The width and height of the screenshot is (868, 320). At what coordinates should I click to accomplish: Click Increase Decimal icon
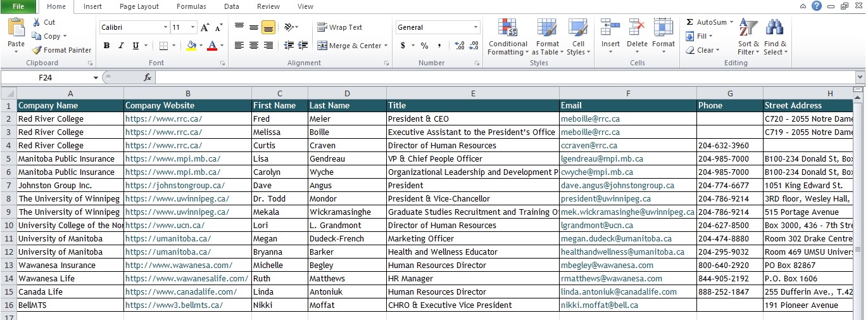coord(460,46)
